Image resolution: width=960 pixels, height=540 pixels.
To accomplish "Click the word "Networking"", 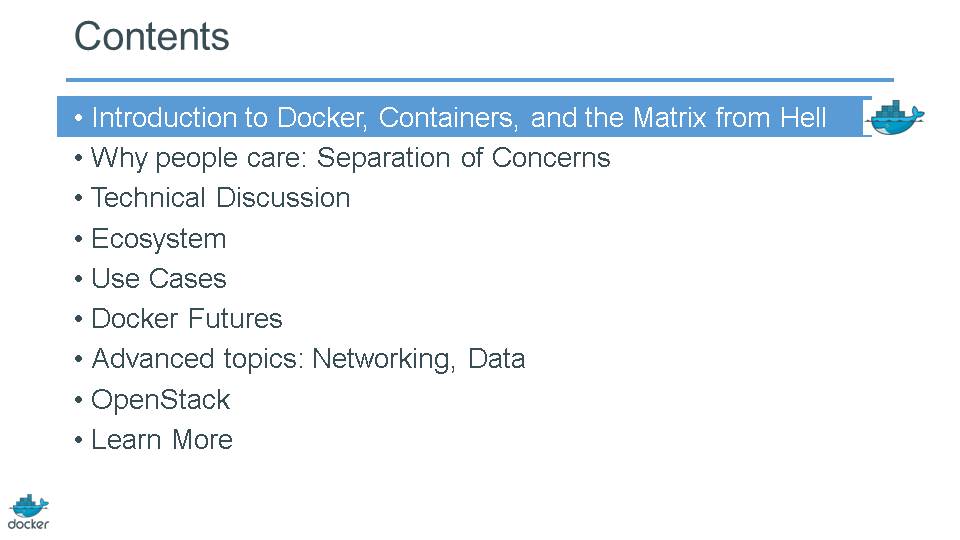I will 385,359.
